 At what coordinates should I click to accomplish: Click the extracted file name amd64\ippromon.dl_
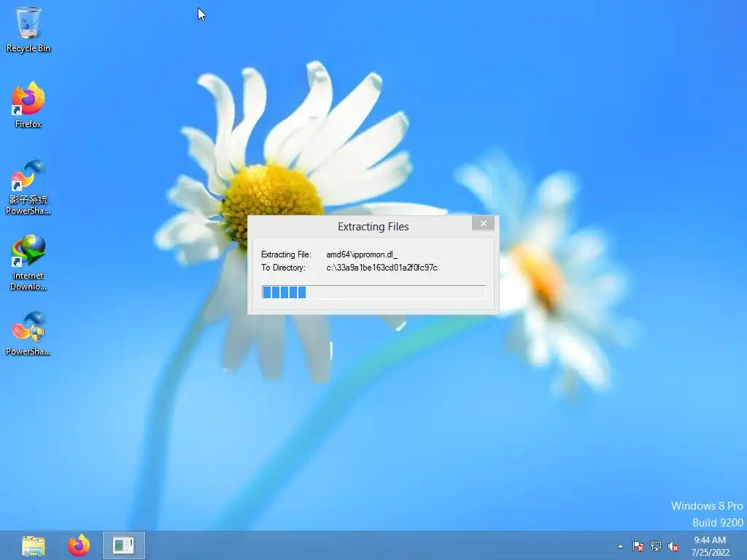pos(362,254)
